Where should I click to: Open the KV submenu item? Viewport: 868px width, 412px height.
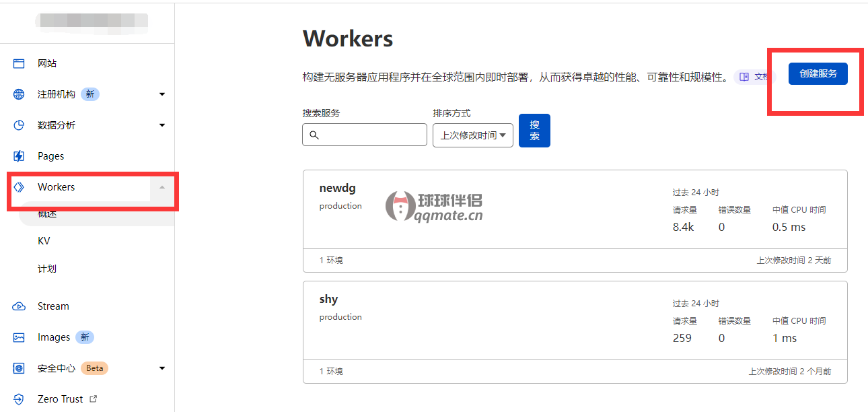[x=44, y=241]
